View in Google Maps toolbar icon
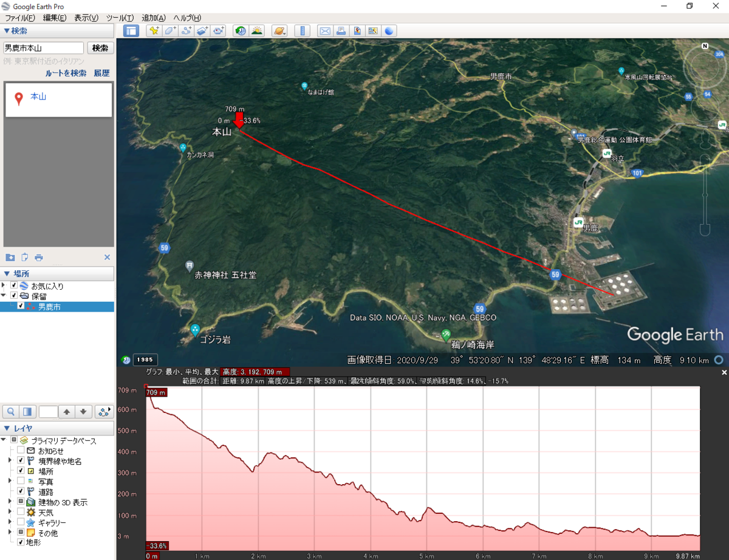 373,30
